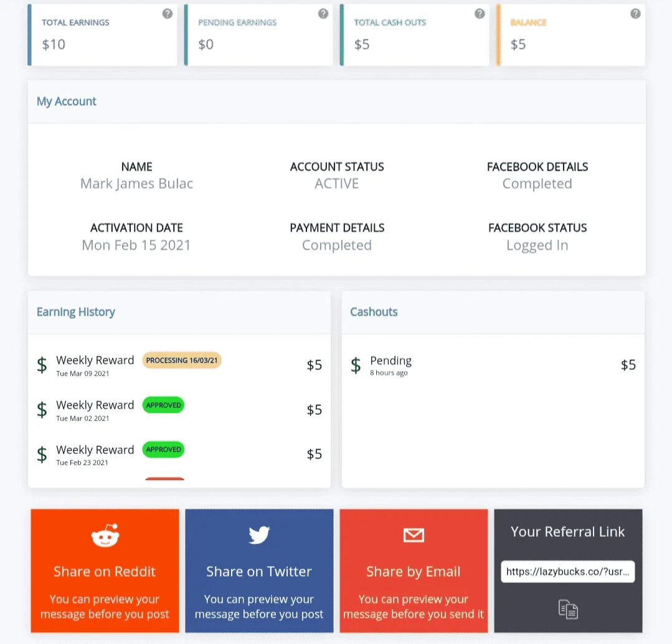Viewport: 672px width, 644px height.
Task: Click dollar icon beside Tue Mar 09 reward
Action: [42, 365]
